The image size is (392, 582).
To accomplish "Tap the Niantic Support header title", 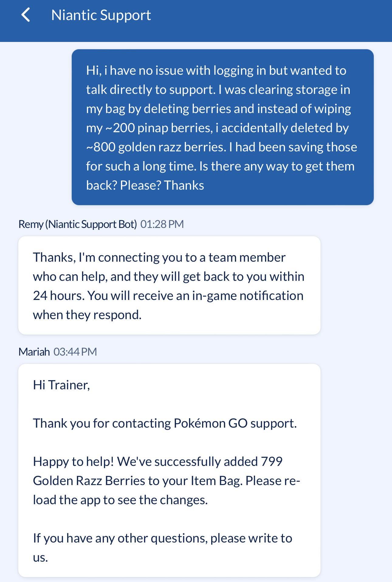I will click(x=101, y=15).
